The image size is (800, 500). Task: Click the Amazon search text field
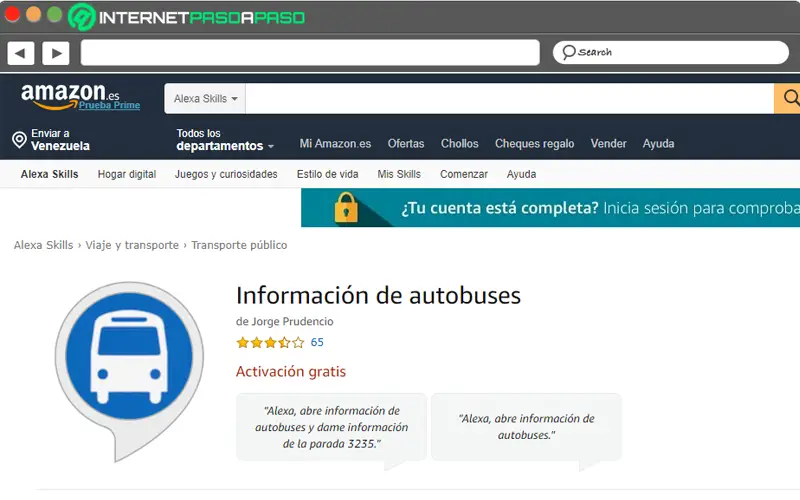point(509,98)
